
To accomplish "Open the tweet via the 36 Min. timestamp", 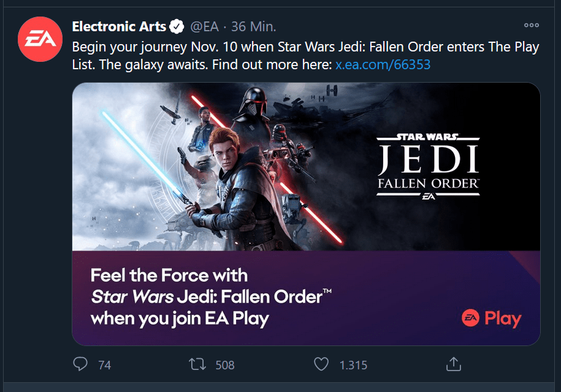I will coord(254,27).
